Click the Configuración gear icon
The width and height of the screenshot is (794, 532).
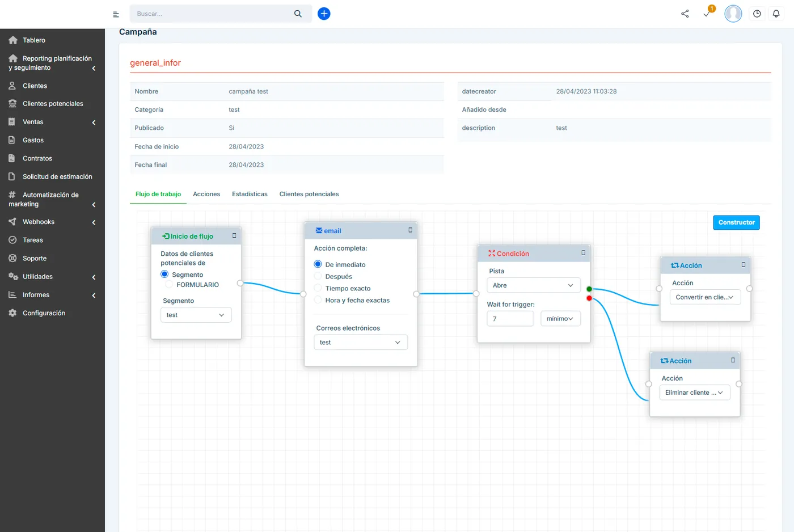[x=12, y=313]
